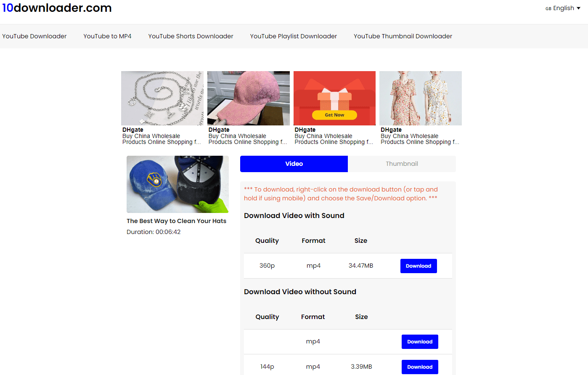The height and width of the screenshot is (375, 588).
Task: Open YouTube Thumbnail Downloader page
Action: [x=403, y=36]
